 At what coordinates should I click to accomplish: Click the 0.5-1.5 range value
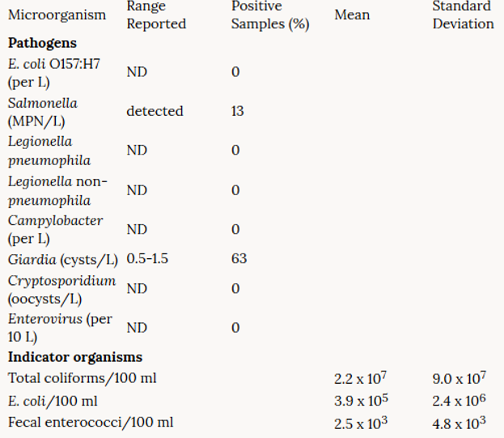pos(147,259)
